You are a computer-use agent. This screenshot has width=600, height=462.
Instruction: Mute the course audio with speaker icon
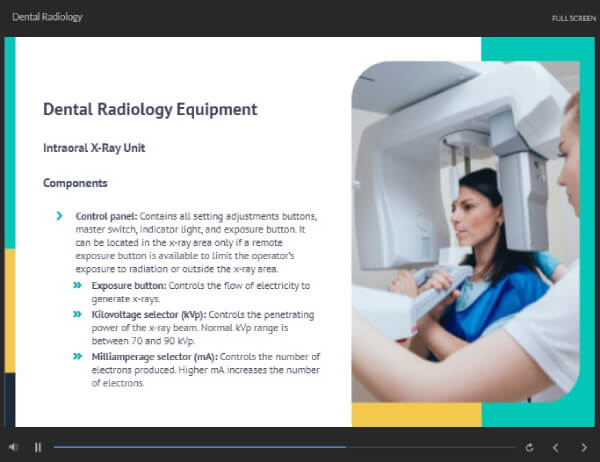pos(13,447)
